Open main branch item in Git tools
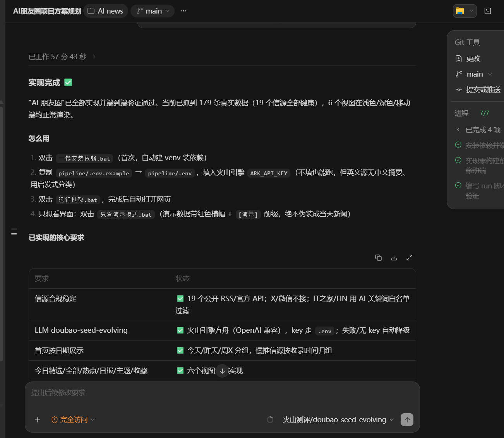Image resolution: width=504 pixels, height=438 pixels. pyautogui.click(x=475, y=74)
